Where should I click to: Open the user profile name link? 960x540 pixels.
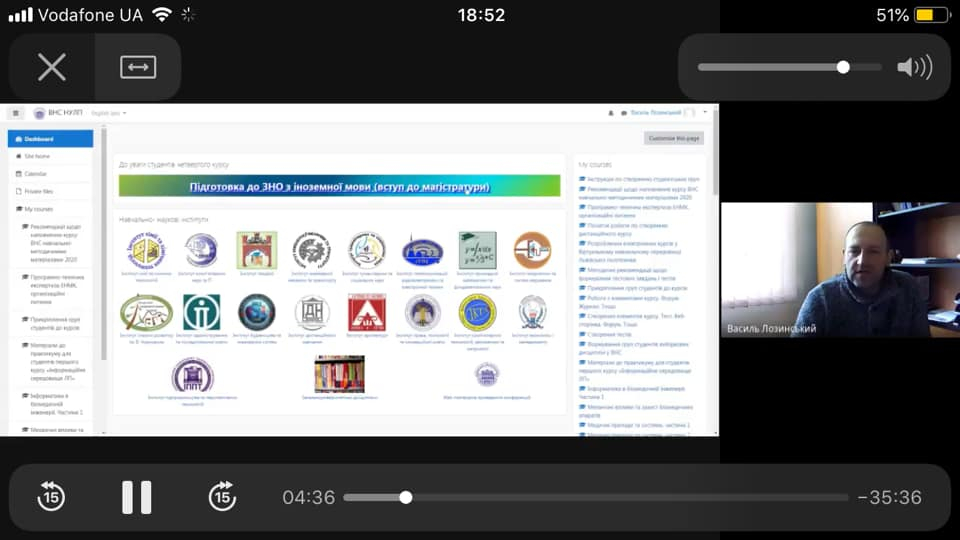[x=656, y=113]
